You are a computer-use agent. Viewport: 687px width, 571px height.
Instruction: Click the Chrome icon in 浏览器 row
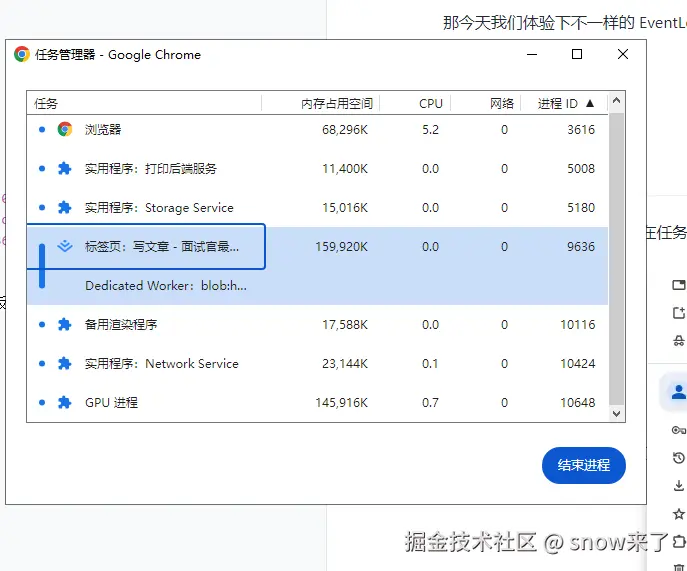[65, 129]
